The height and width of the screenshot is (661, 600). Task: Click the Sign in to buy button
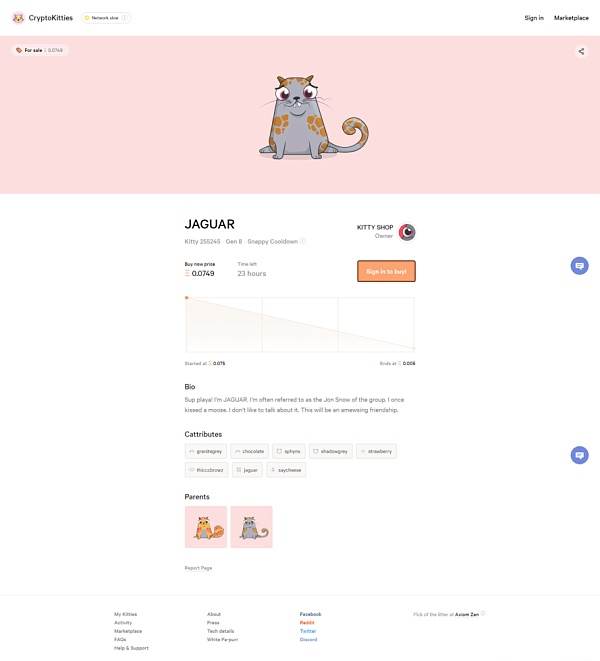[x=386, y=271]
